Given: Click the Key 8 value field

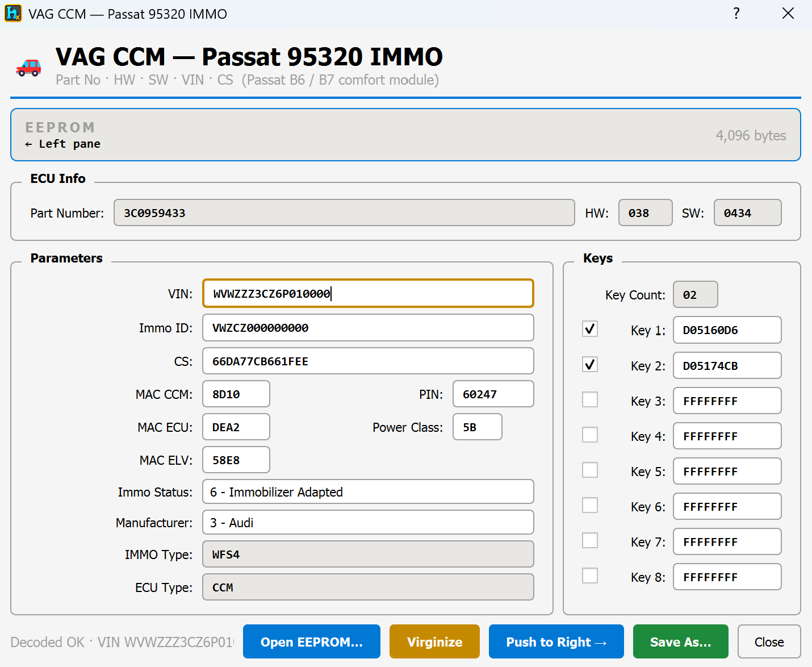Looking at the screenshot, I should point(727,577).
